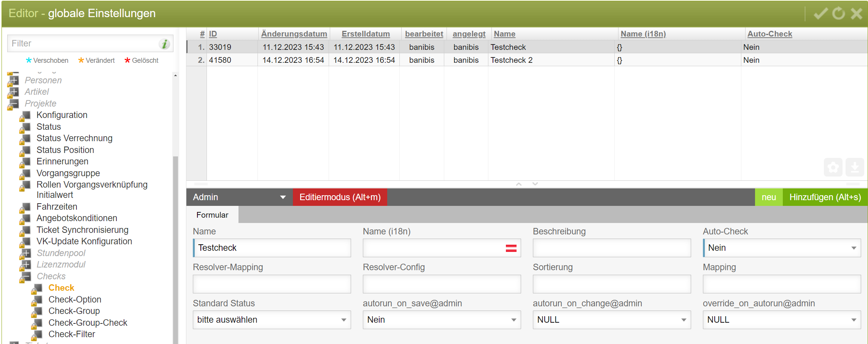
Task: Click the confirm checkmark icon in header
Action: pyautogui.click(x=820, y=14)
